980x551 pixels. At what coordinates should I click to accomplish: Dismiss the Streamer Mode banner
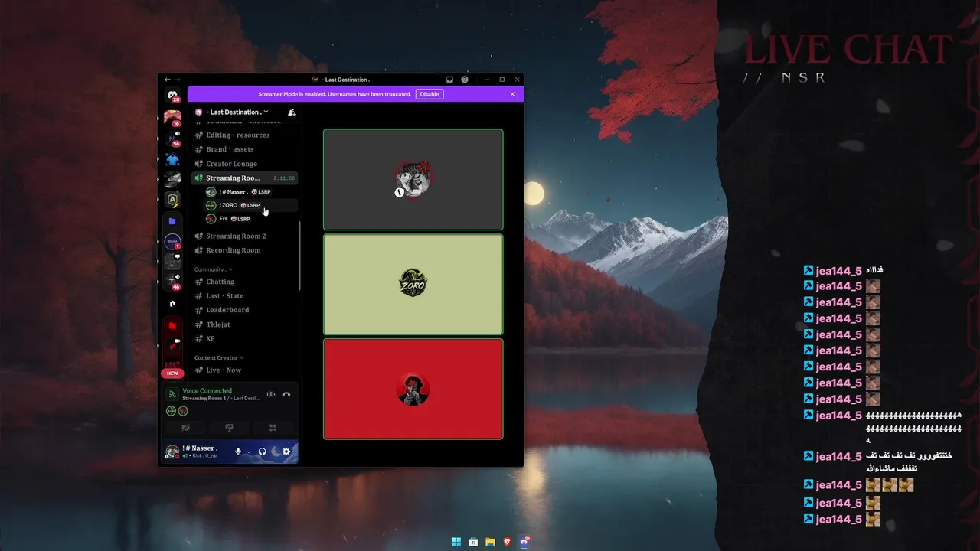pos(512,94)
